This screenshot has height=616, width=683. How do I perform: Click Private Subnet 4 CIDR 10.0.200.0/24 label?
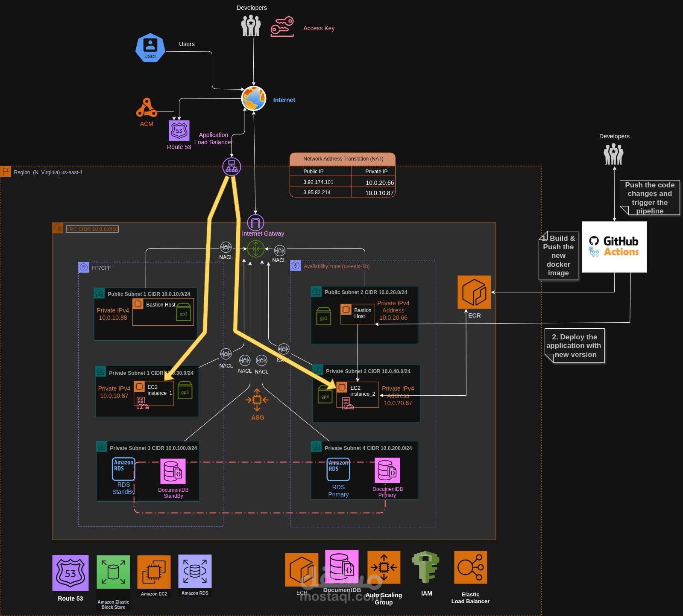point(368,448)
